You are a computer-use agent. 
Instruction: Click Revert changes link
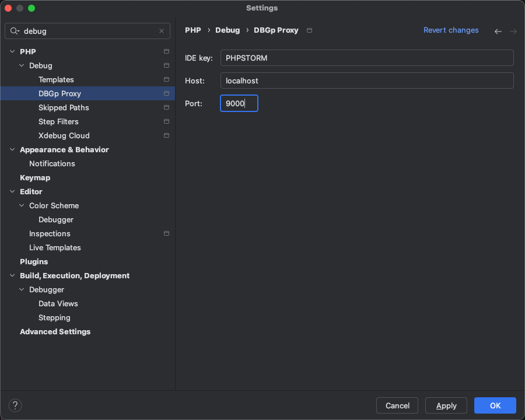pyautogui.click(x=451, y=30)
